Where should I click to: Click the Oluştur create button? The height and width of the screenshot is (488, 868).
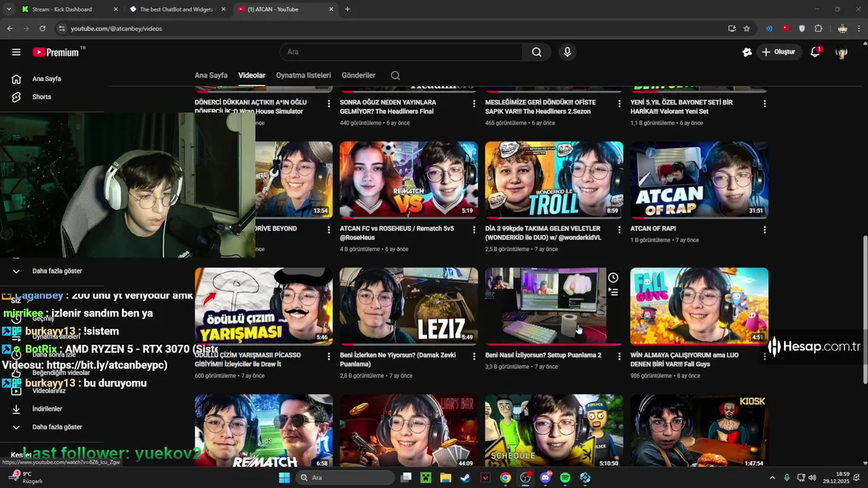coord(779,52)
